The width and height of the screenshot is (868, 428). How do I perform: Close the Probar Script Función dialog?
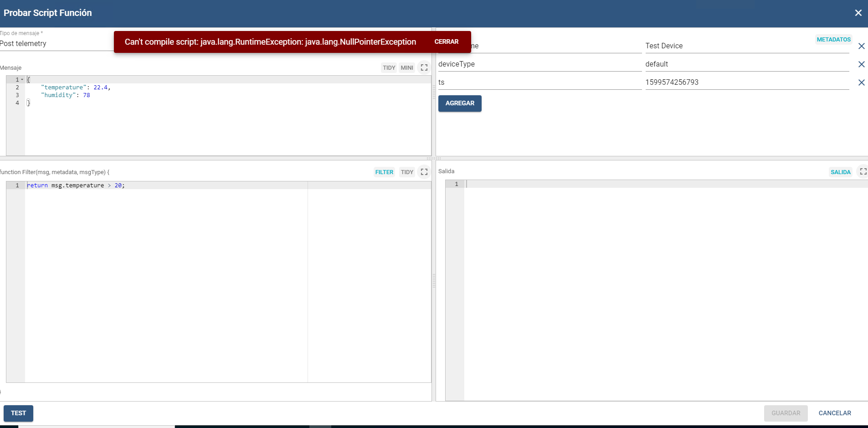click(x=858, y=13)
